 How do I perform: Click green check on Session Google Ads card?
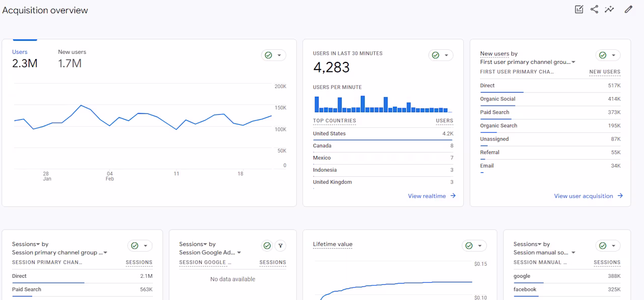267,246
